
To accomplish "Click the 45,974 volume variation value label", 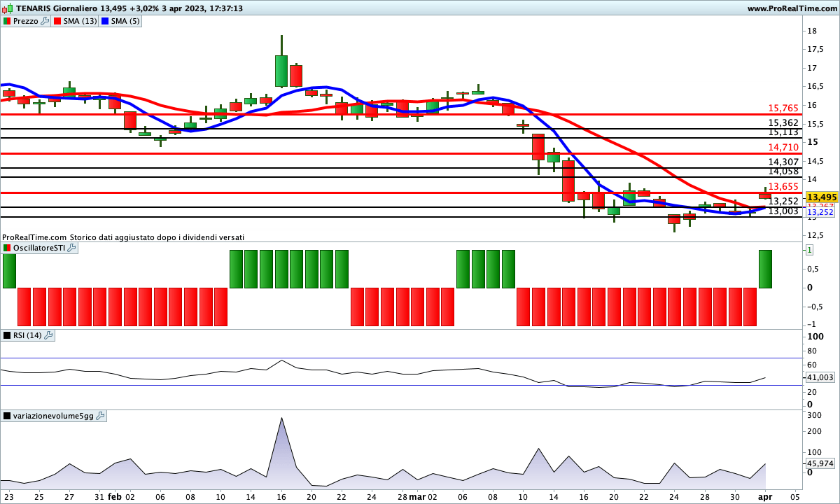I will [x=820, y=463].
